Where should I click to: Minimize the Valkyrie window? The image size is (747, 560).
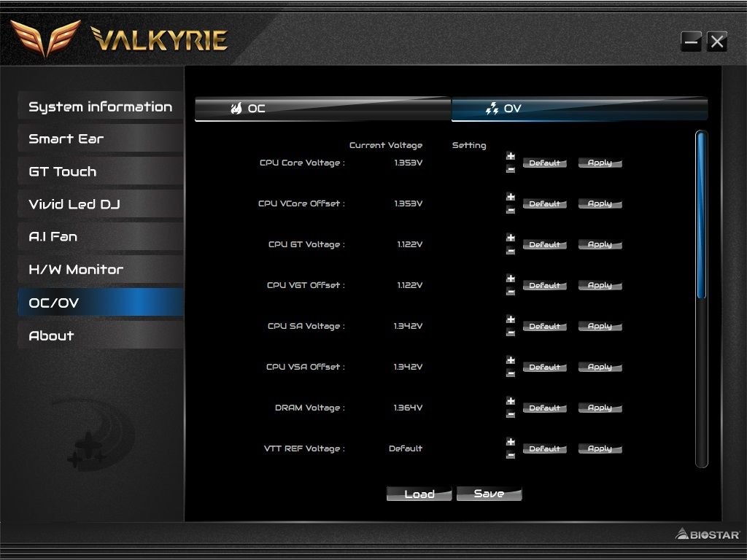click(691, 42)
